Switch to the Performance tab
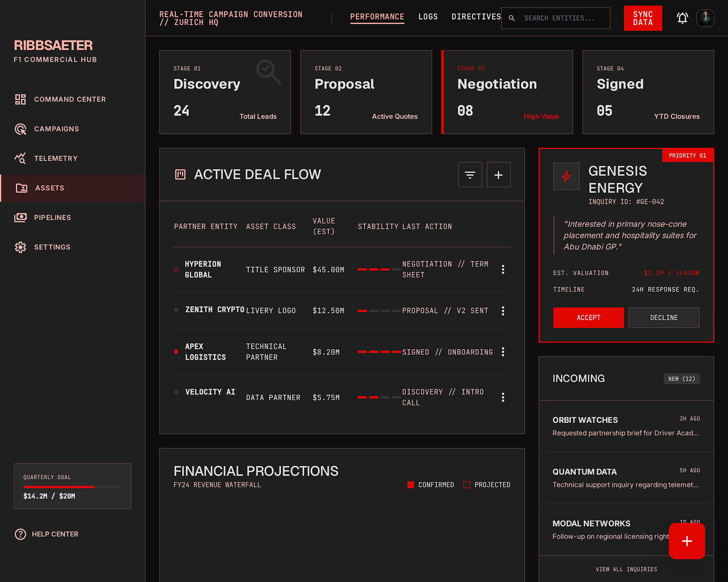This screenshot has height=582, width=728. click(377, 17)
